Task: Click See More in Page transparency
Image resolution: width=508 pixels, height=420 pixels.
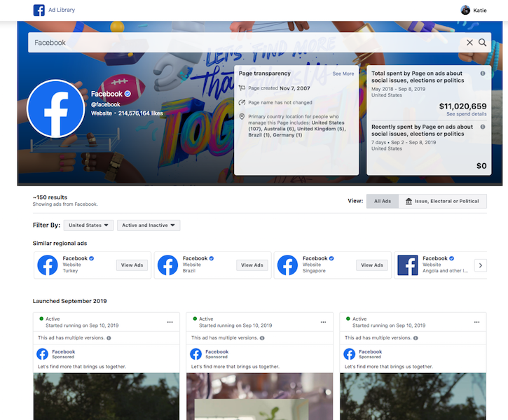Action: point(343,73)
